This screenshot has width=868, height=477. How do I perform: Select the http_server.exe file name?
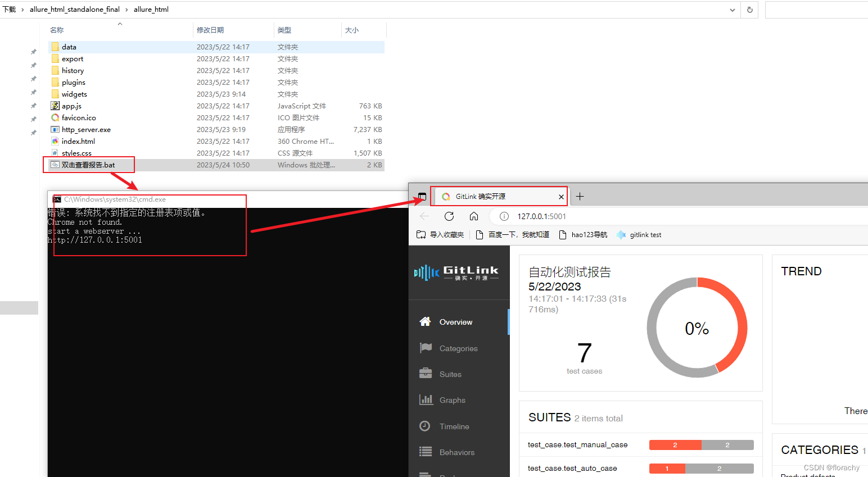[86, 129]
